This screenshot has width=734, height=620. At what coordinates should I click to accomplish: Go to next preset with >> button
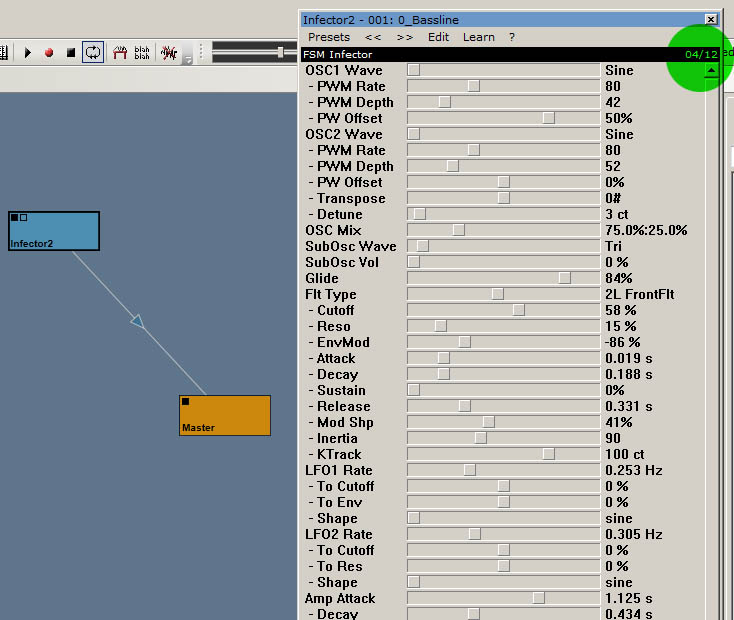[x=404, y=37]
